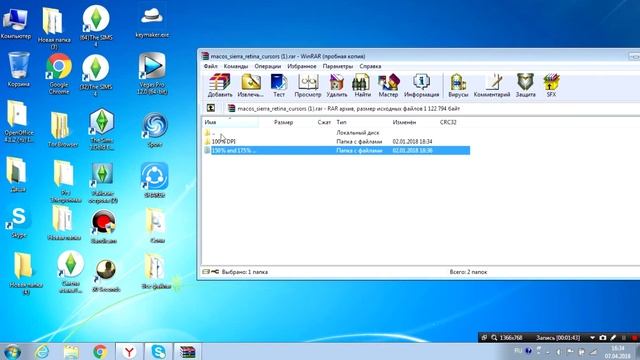This screenshot has width=640, height=360.
Task: Open the Справка menu
Action: point(370,66)
